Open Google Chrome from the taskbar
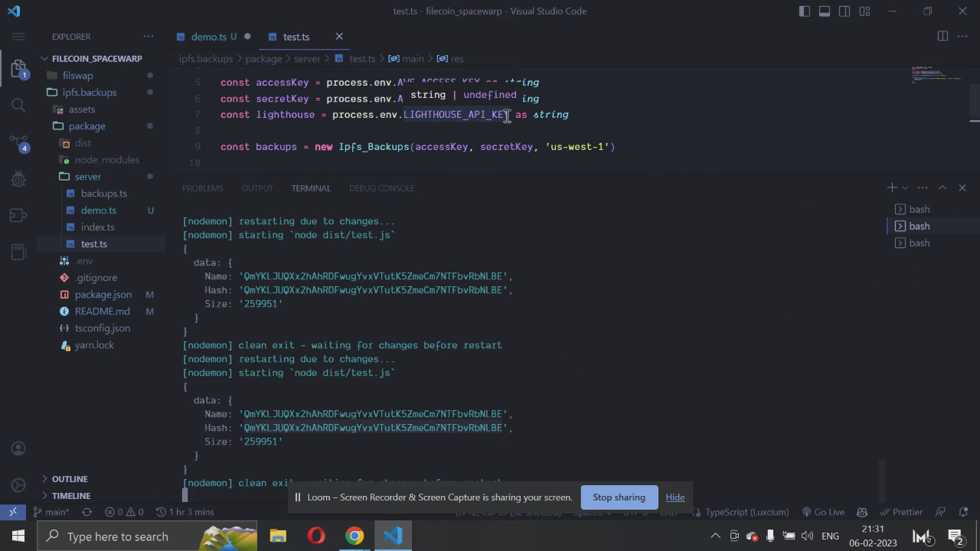This screenshot has height=551, width=980. [354, 536]
